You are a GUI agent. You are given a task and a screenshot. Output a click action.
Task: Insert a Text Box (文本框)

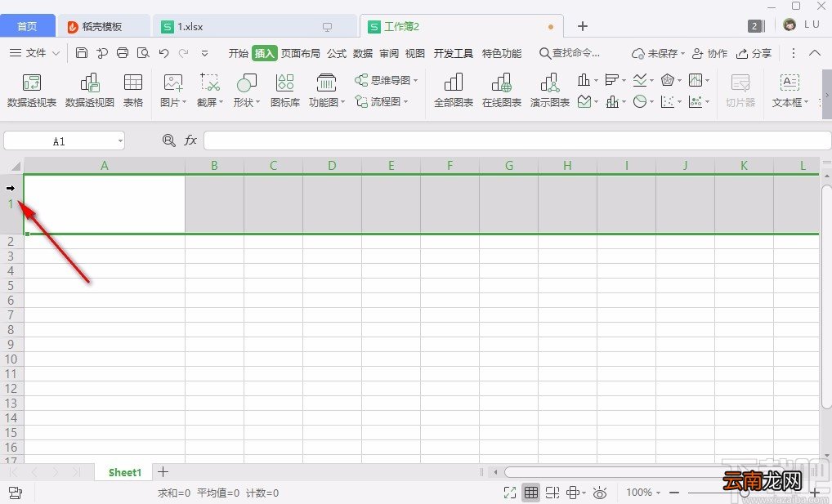click(790, 91)
